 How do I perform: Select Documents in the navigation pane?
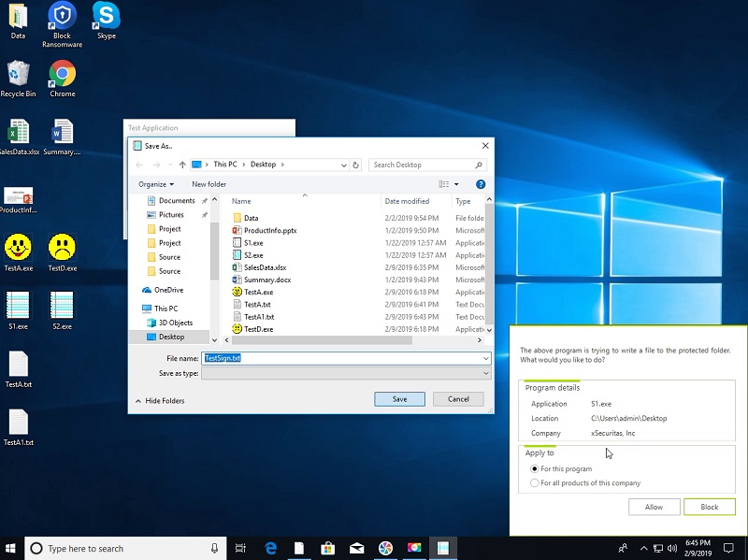tap(177, 201)
